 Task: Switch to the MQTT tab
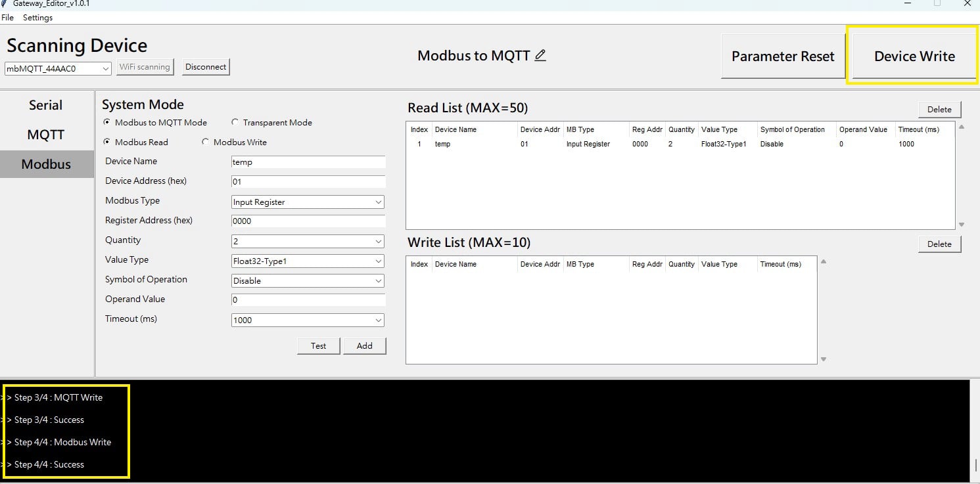pyautogui.click(x=46, y=135)
